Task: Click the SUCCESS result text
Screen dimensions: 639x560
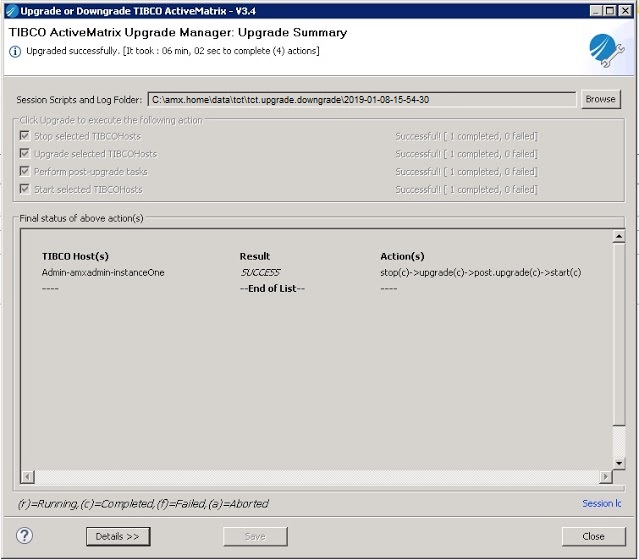Action: 260,273
